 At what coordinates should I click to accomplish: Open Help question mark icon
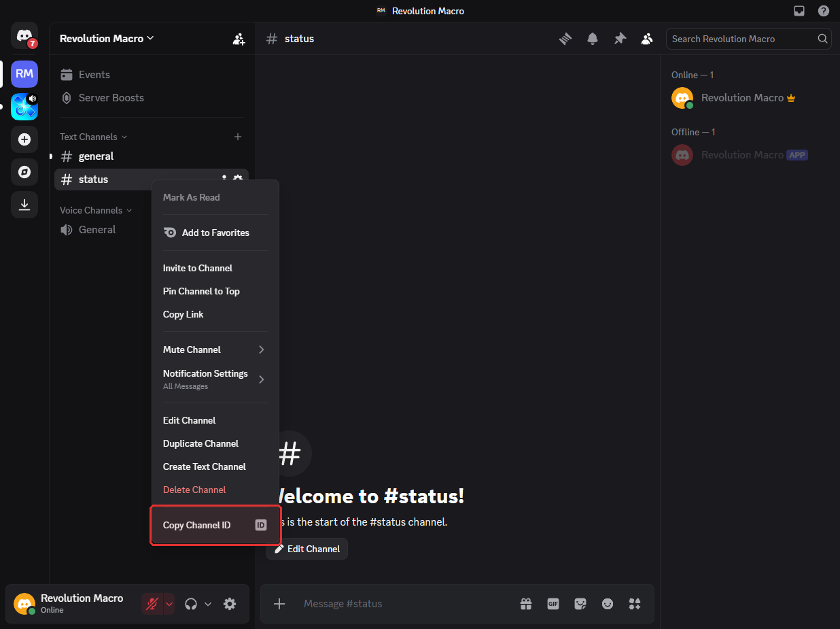tap(824, 11)
